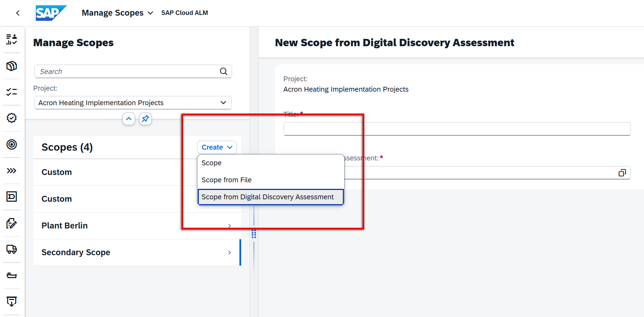Open the value help icon in assessment field
The image size is (644, 317).
pos(622,173)
